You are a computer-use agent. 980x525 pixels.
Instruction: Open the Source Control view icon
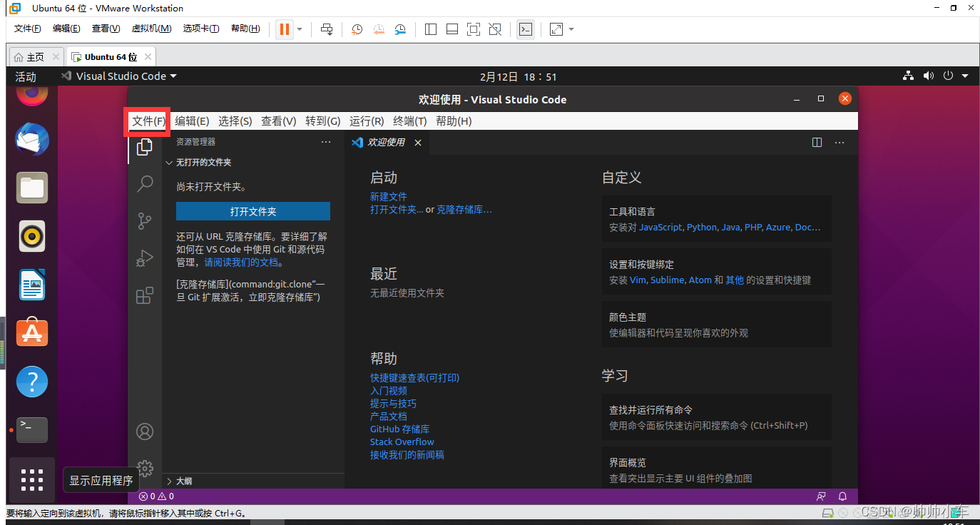pyautogui.click(x=145, y=221)
